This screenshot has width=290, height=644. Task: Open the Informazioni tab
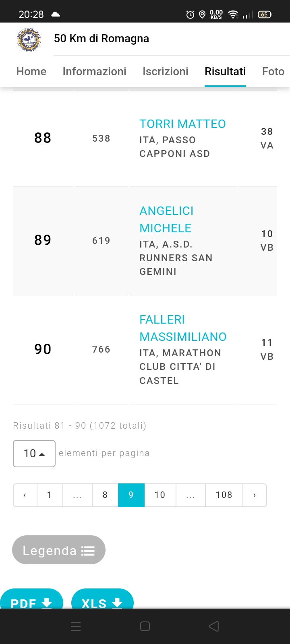point(95,72)
